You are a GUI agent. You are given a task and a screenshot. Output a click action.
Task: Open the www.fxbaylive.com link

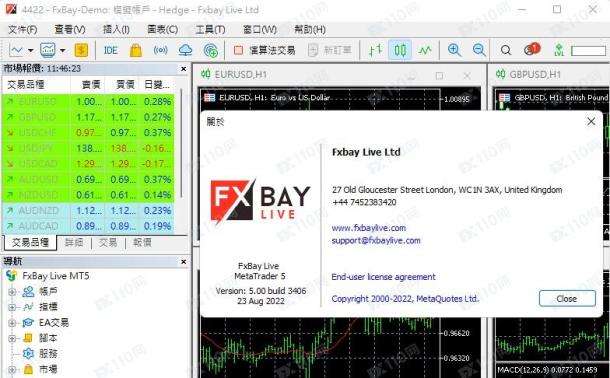(x=368, y=228)
